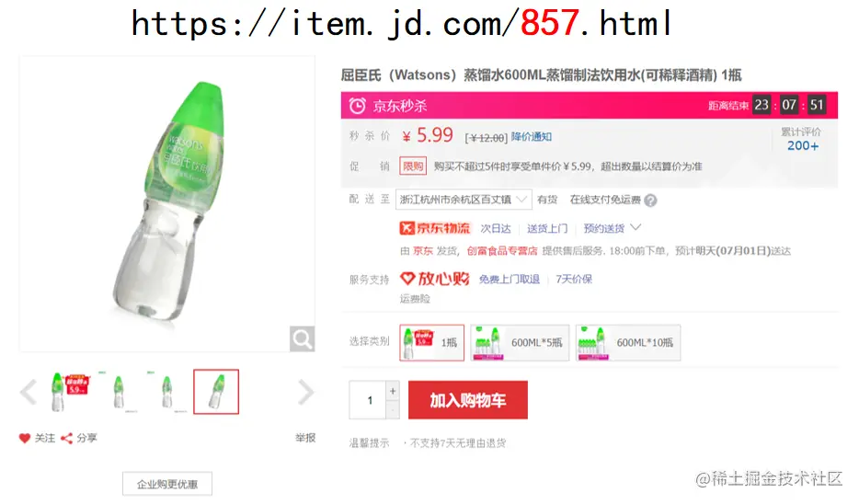Go to previous thumbnails with left arrow

28,392
